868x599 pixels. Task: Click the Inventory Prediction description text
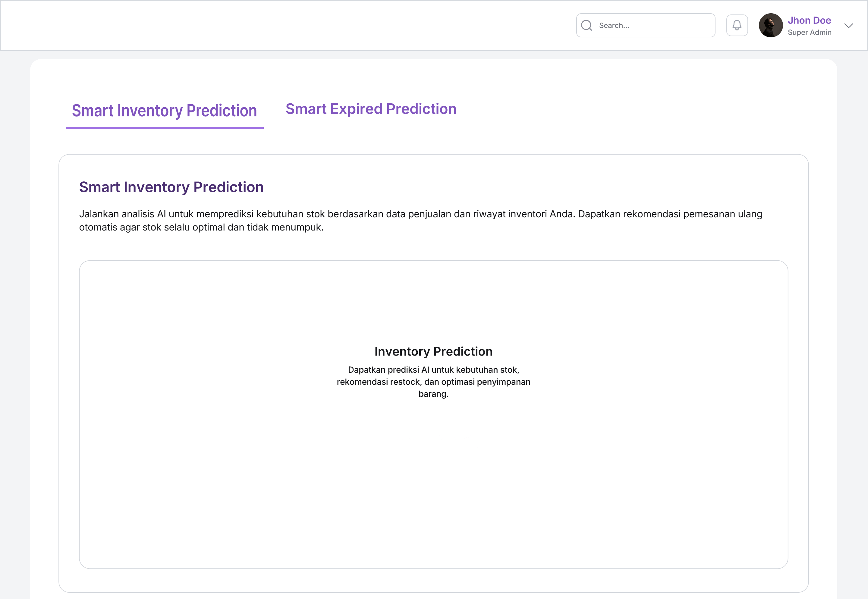pyautogui.click(x=434, y=382)
